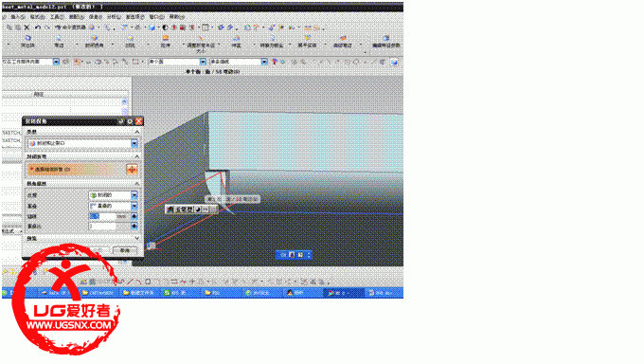The height and width of the screenshot is (364, 644).
Task: Select the Flange (弯边) sheet metal tool
Action: point(59,42)
